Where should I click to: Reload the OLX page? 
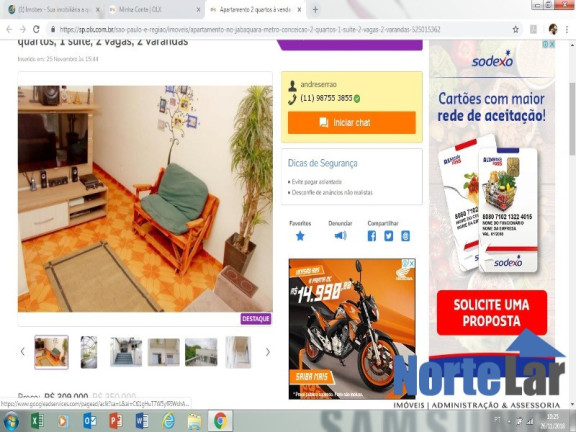pos(36,29)
